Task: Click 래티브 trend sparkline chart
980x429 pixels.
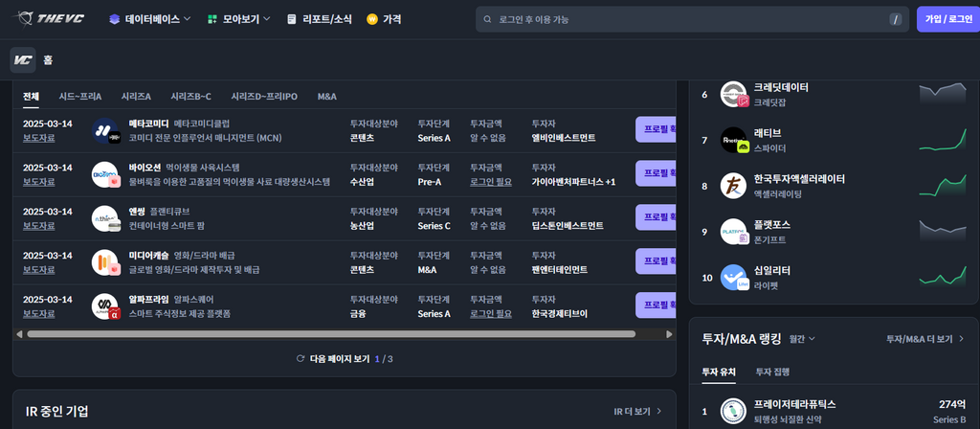Action: click(x=943, y=140)
